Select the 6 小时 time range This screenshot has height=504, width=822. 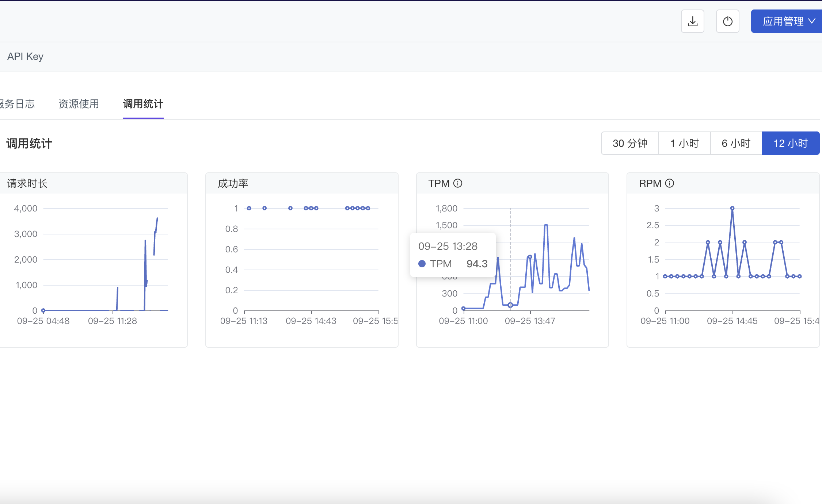tap(736, 143)
